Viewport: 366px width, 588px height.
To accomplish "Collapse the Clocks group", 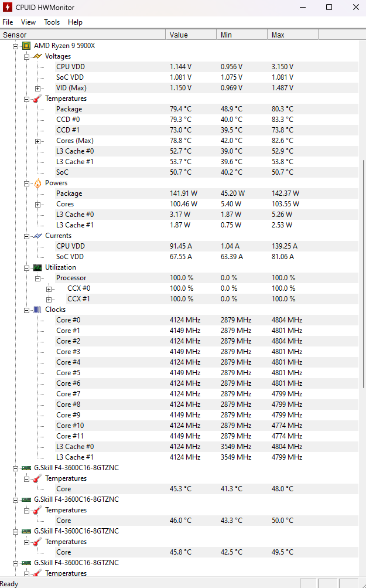I will pos(26,310).
